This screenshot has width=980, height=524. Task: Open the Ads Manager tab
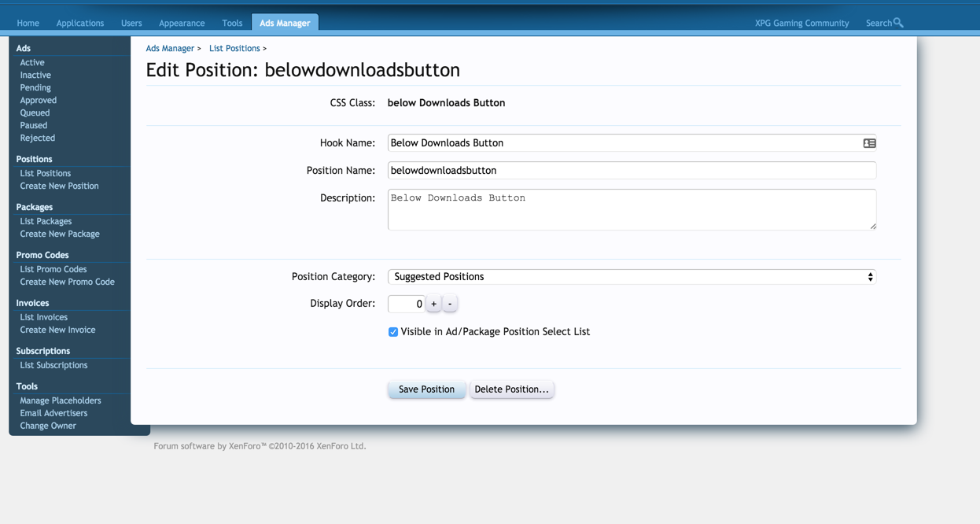285,23
